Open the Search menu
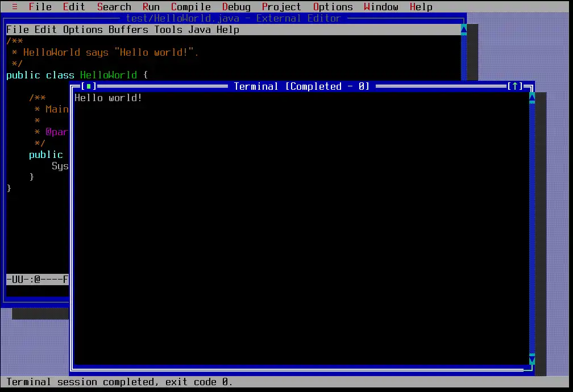This screenshot has width=573, height=392. pos(114,7)
